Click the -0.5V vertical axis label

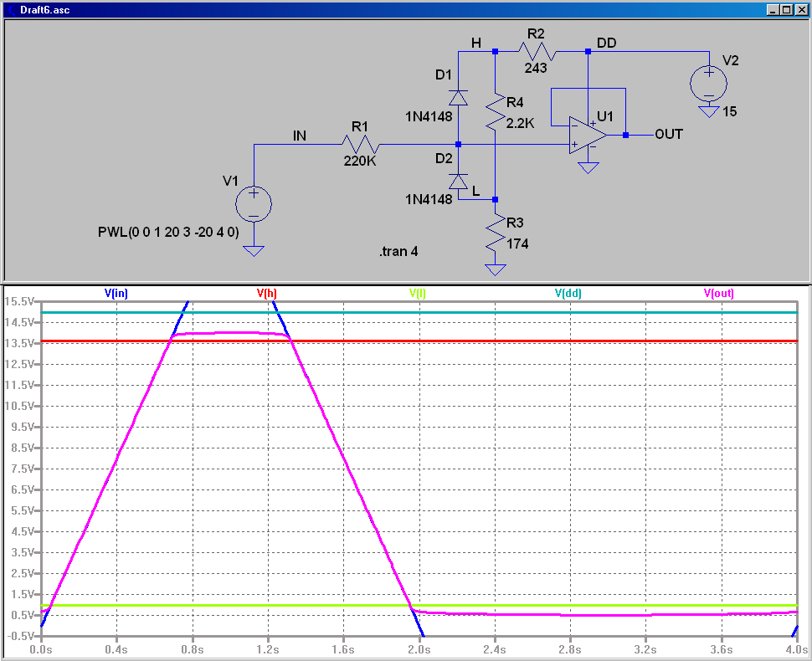click(x=20, y=636)
